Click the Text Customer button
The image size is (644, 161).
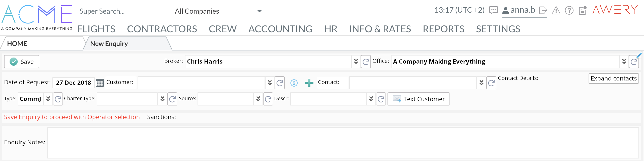(x=418, y=99)
